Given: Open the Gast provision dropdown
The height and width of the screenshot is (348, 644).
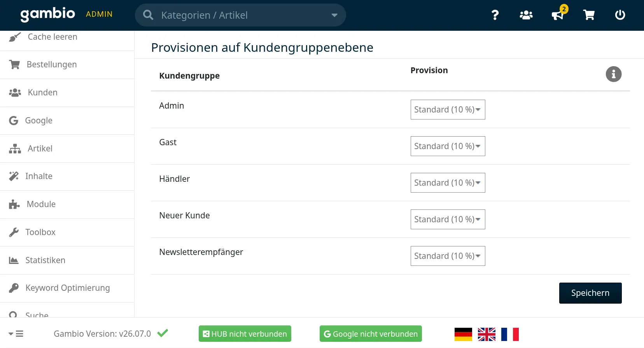Looking at the screenshot, I should [x=448, y=146].
